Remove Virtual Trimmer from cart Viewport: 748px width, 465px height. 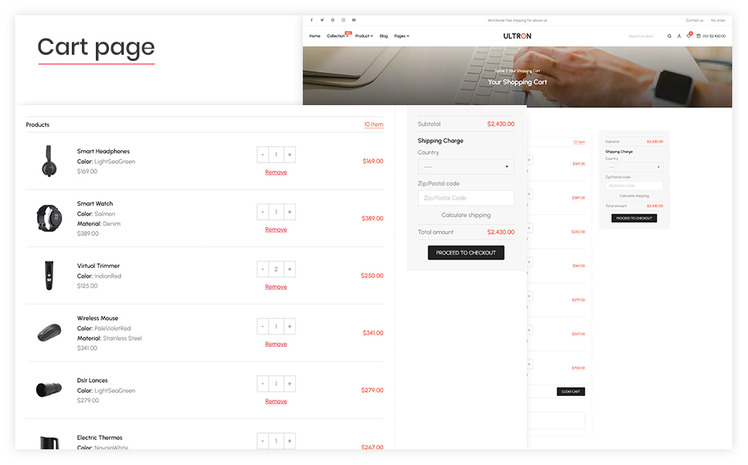276,287
